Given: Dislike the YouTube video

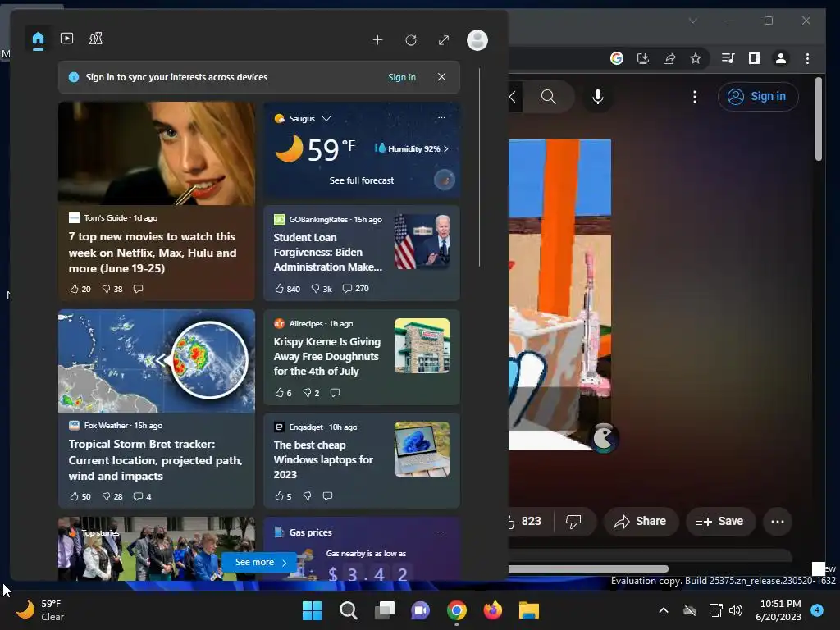Looking at the screenshot, I should (x=573, y=521).
